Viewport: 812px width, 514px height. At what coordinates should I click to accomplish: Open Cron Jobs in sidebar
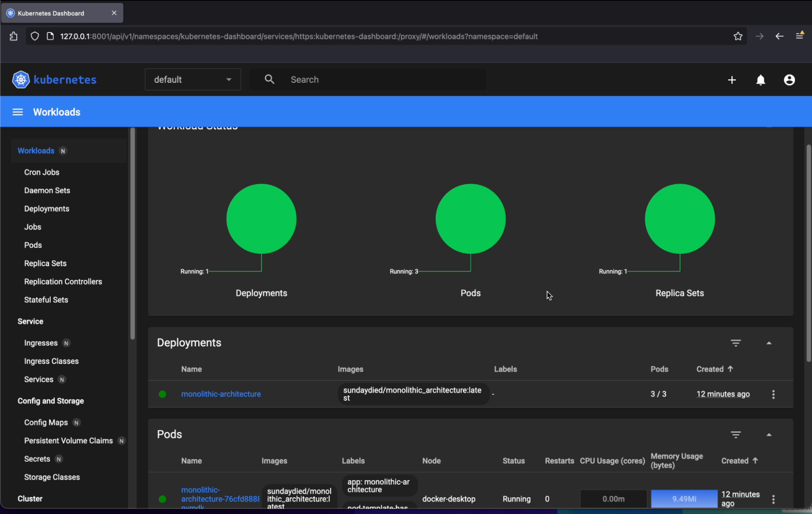[x=41, y=172]
